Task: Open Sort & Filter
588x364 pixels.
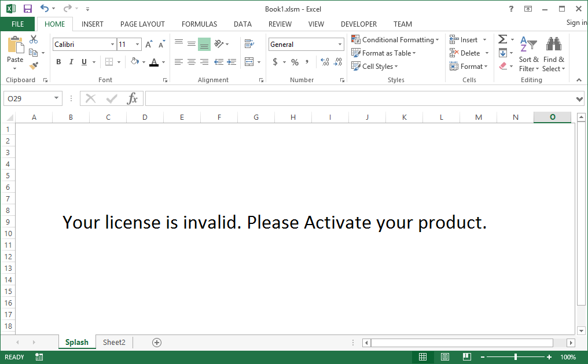Action: [529, 54]
